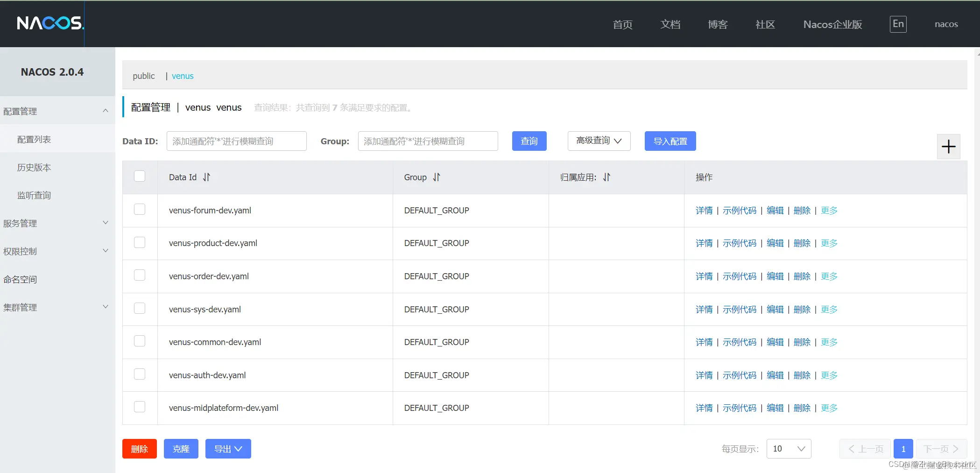The height and width of the screenshot is (473, 980).
Task: Switch language with En button
Action: (x=898, y=24)
